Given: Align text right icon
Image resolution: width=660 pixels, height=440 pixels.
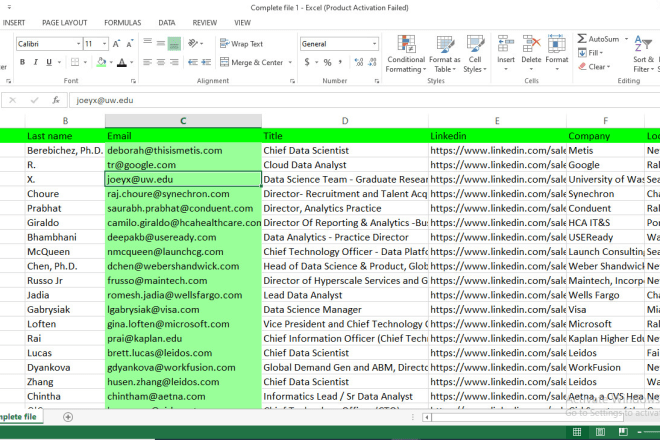Looking at the screenshot, I should (x=174, y=62).
